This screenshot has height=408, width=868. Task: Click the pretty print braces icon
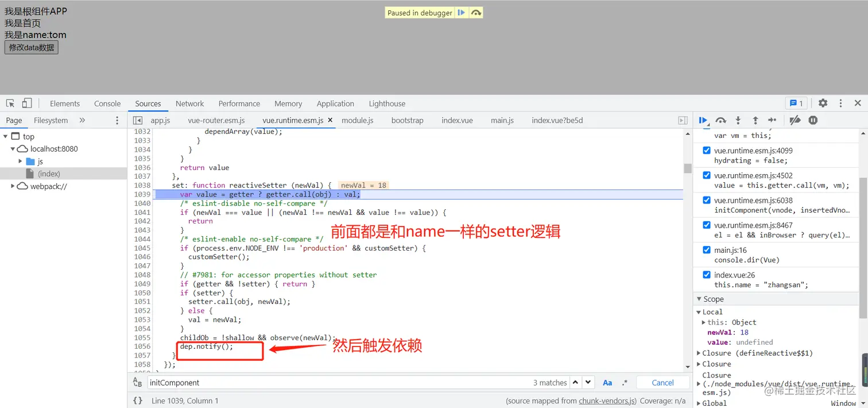[138, 401]
